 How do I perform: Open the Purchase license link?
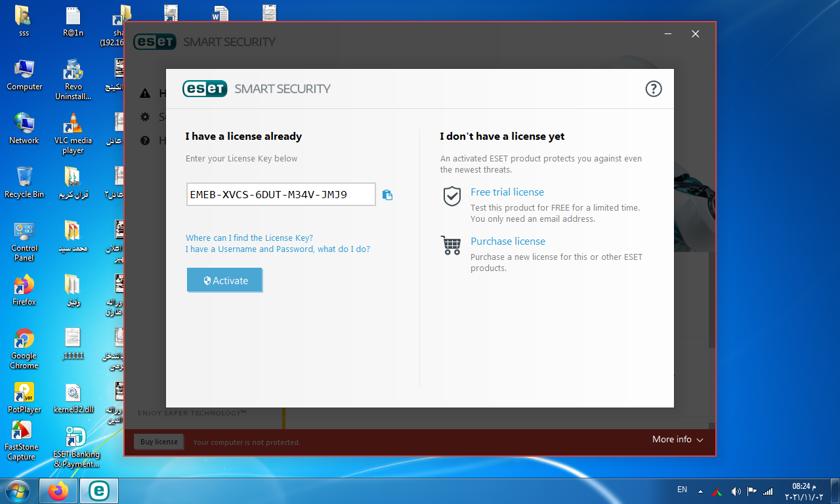(x=508, y=241)
